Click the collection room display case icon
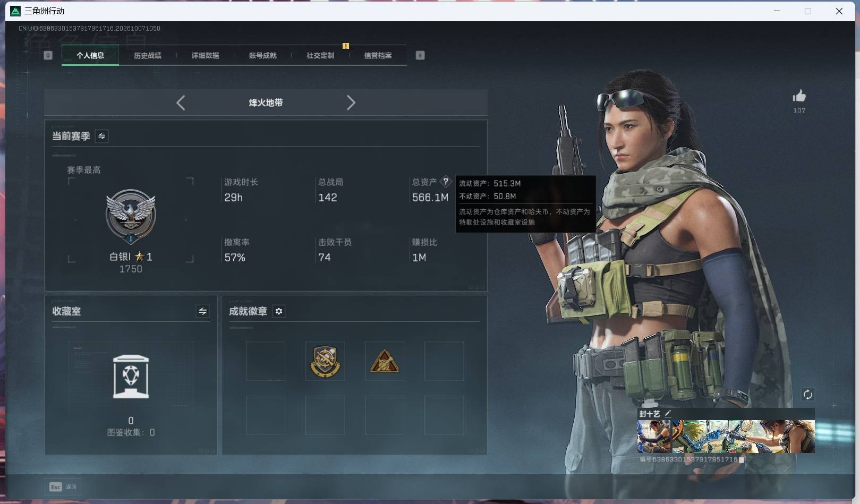This screenshot has width=860, height=504. point(131,377)
